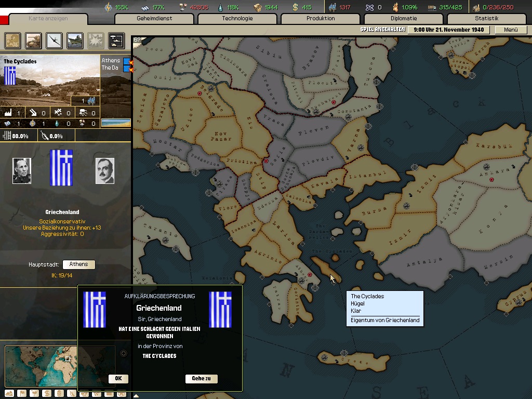Click the world minimap

41,366
